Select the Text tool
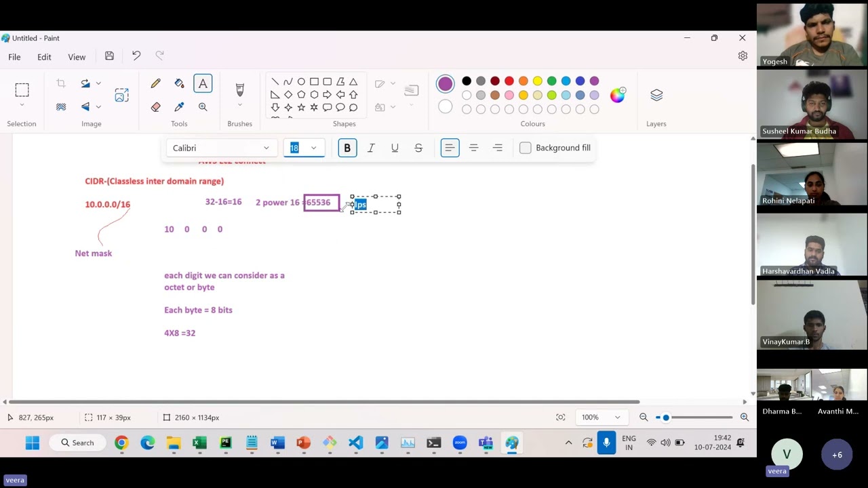The image size is (868, 488). [203, 83]
